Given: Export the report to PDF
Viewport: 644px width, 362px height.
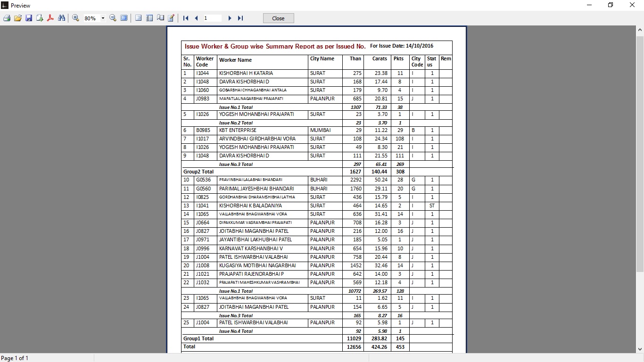Looking at the screenshot, I should (50, 18).
